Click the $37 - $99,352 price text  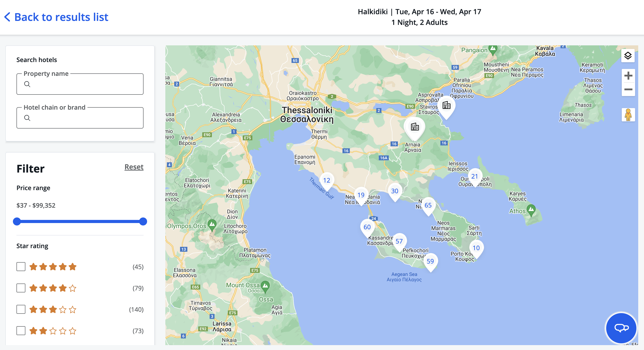point(36,205)
